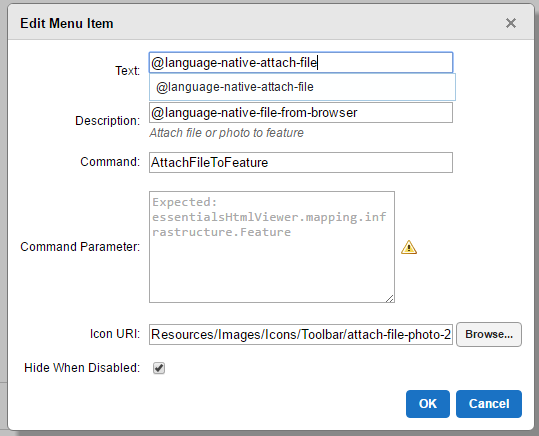Click the textarea resize grip corner
The height and width of the screenshot is (436, 539).
coord(390,298)
